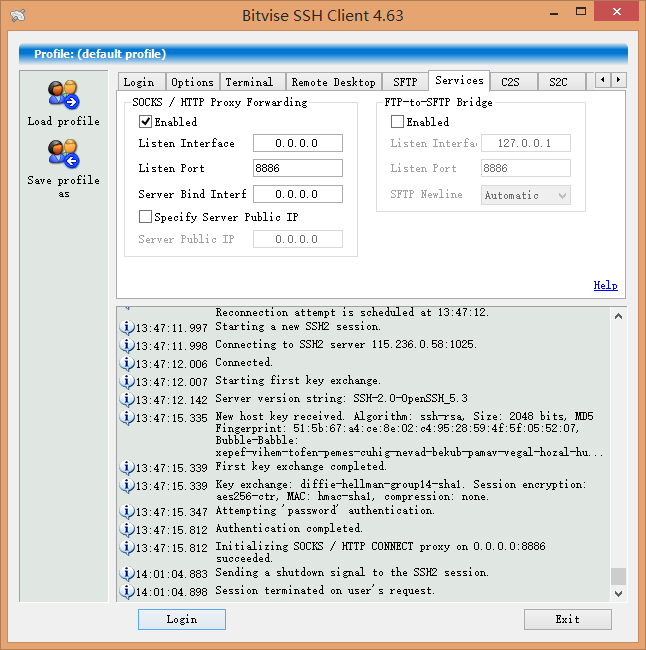Click the SOCKS Listen Port 8886 field
The width and height of the screenshot is (646, 650).
point(298,168)
